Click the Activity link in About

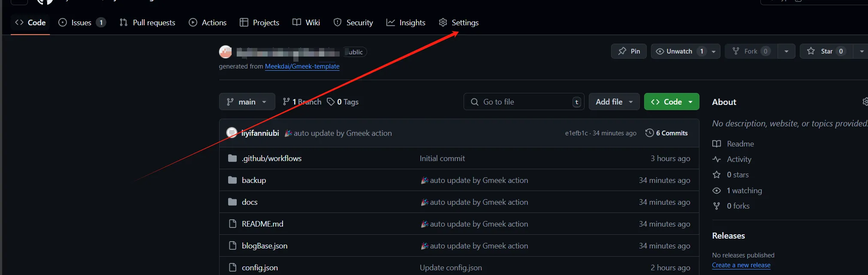(739, 159)
